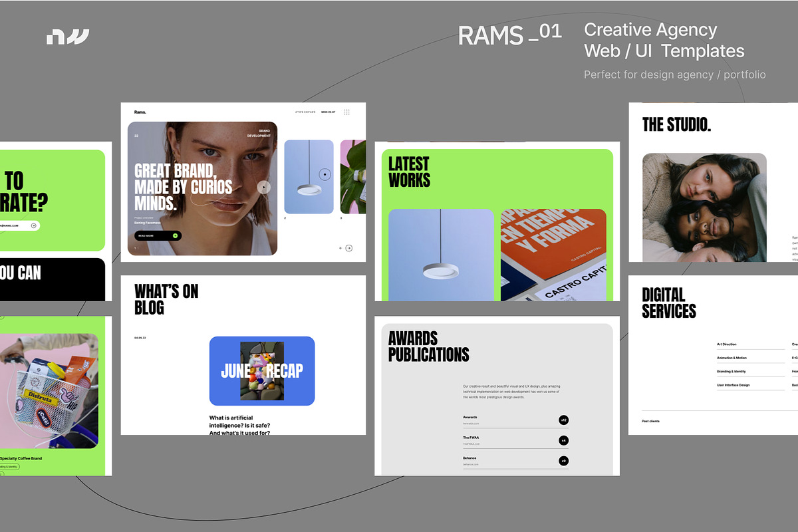Click the arrow icon beside the rams.com email pill
Viewport: 798px width, 532px height.
coord(33,225)
